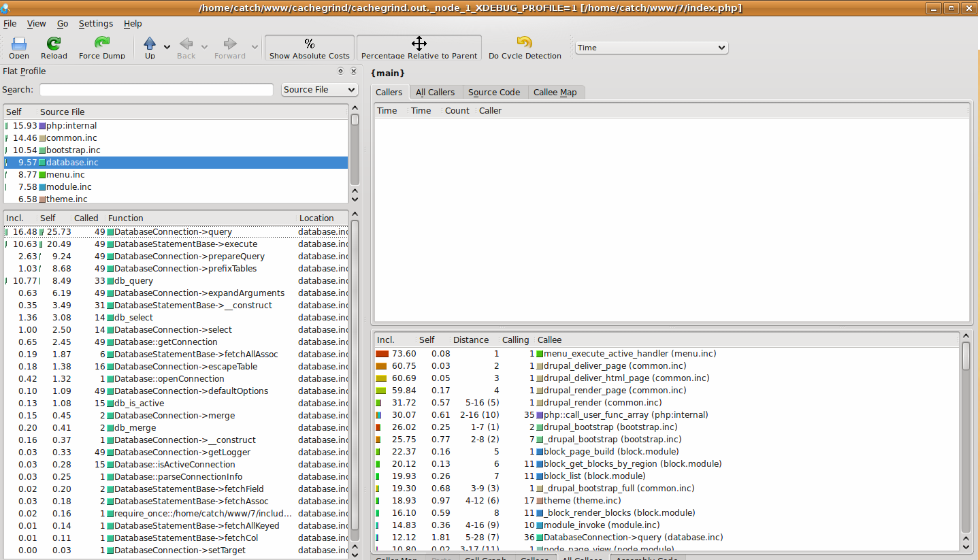Open the Settings menu
The width and height of the screenshot is (980, 560).
coord(96,24)
